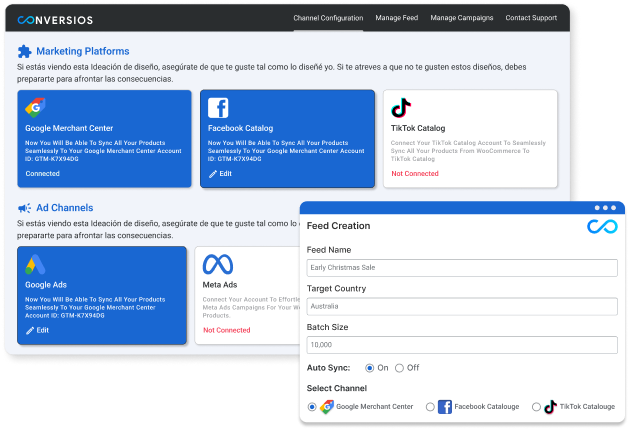Go to Contact Support
The width and height of the screenshot is (629, 429).
[531, 18]
